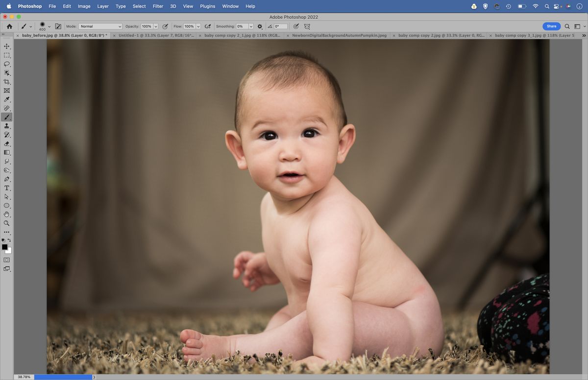Viewport: 588px width, 380px height.
Task: Toggle pressure control for opacity
Action: [165, 26]
